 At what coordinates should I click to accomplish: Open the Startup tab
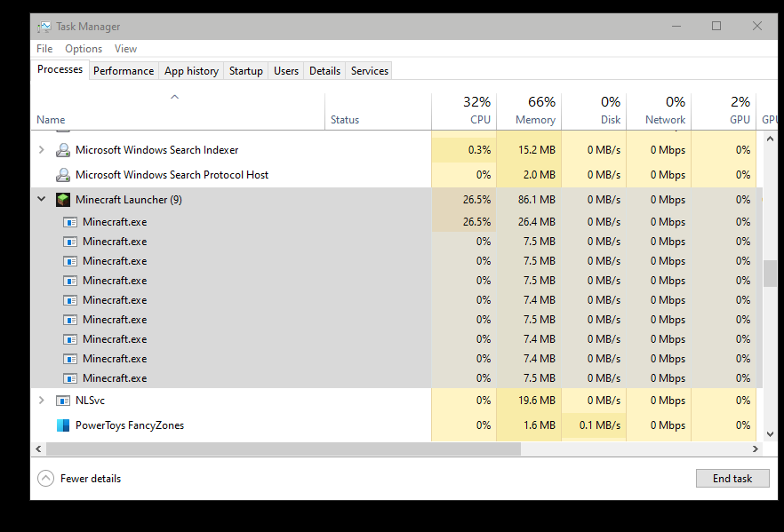click(x=246, y=71)
